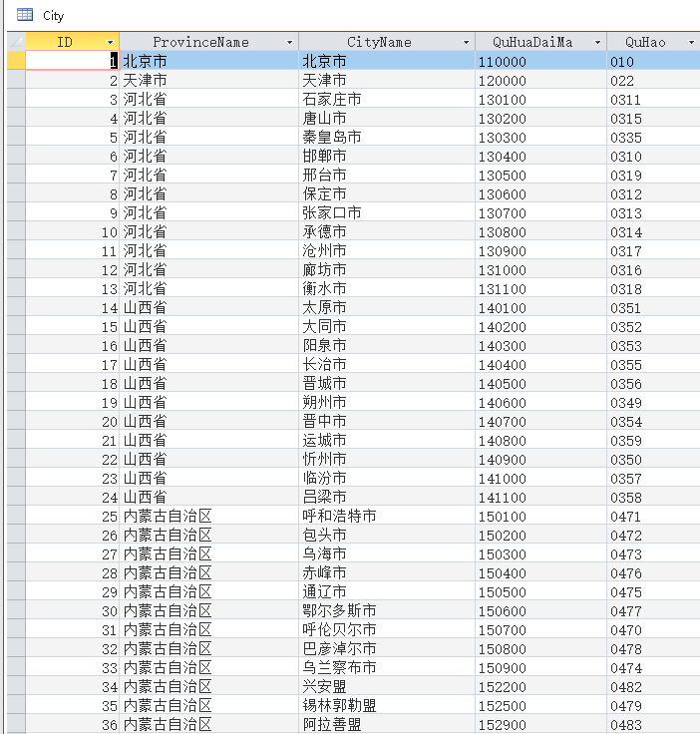The image size is (700, 734).
Task: Click the city cell 邯郸市
Action: (x=387, y=156)
